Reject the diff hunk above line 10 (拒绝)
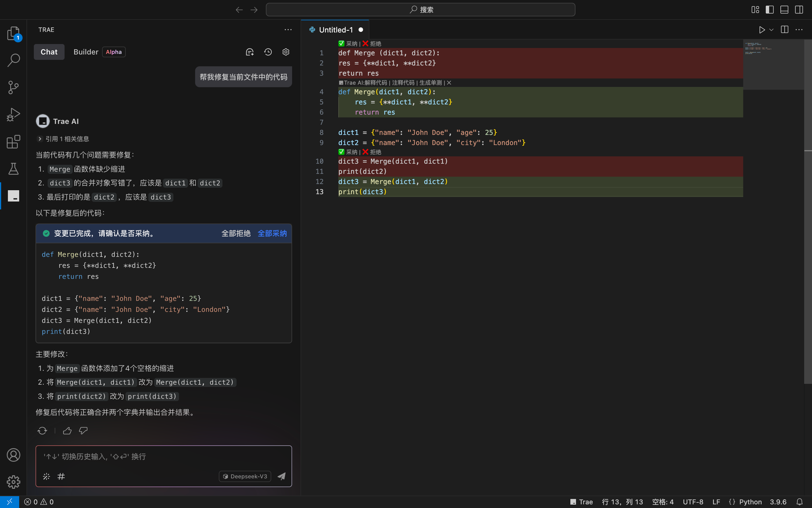812x508 pixels. (372, 152)
